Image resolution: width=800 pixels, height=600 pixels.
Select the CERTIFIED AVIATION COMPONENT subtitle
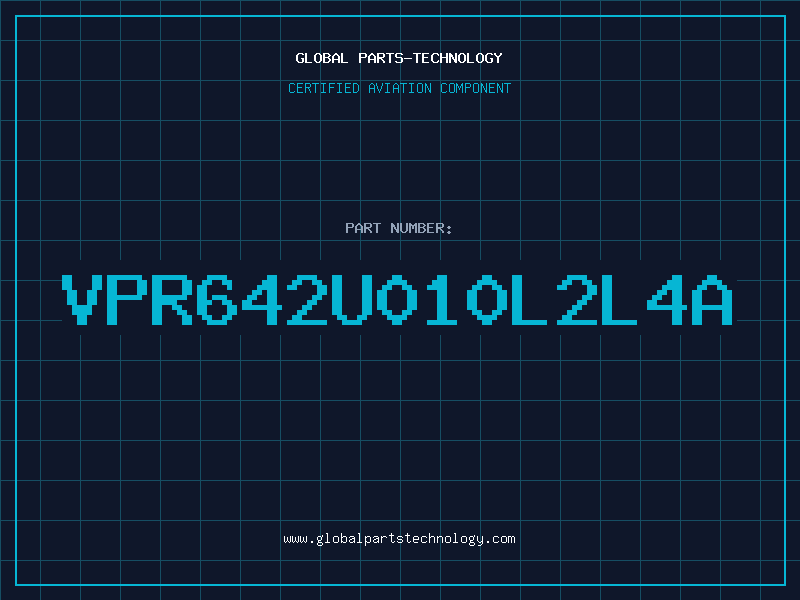coord(399,88)
